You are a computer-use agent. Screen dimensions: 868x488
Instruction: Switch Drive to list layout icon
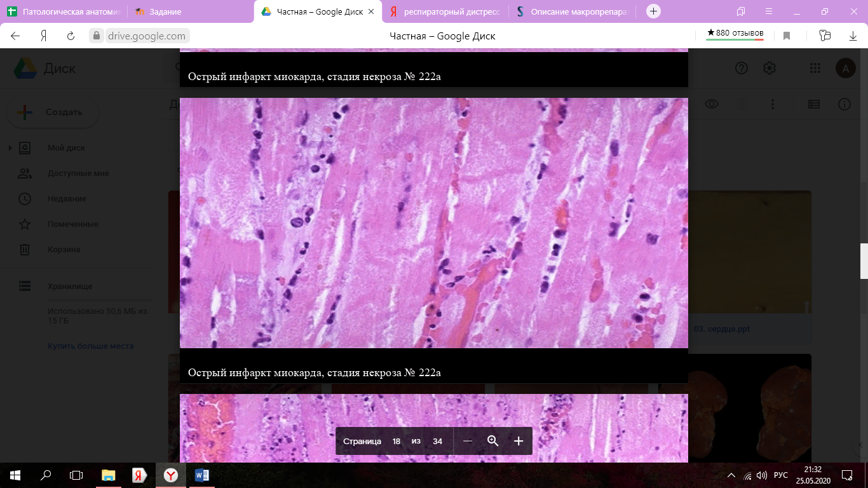point(814,104)
